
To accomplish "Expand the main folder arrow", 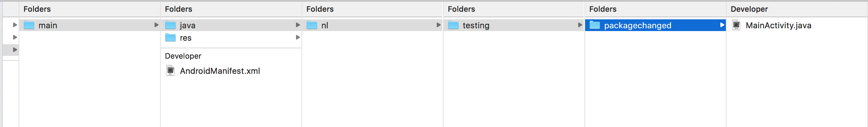I will 156,25.
